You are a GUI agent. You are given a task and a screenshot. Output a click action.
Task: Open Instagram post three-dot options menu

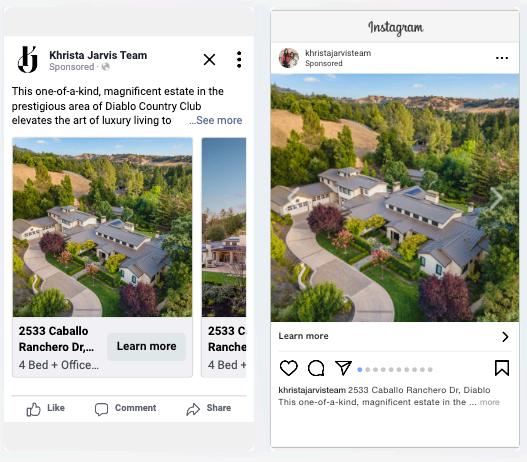(x=502, y=58)
